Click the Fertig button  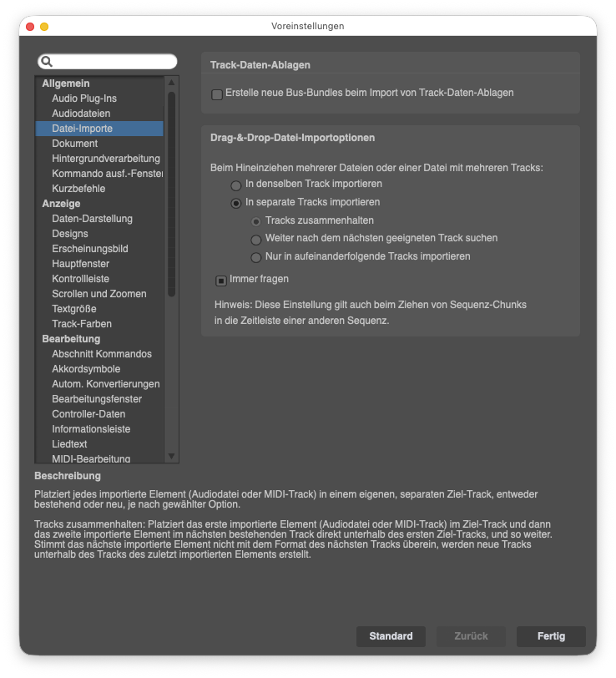551,636
